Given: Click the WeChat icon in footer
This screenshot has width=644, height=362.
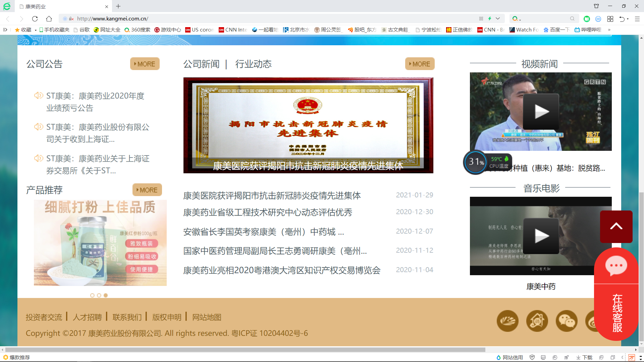Looking at the screenshot, I should click(x=567, y=321).
